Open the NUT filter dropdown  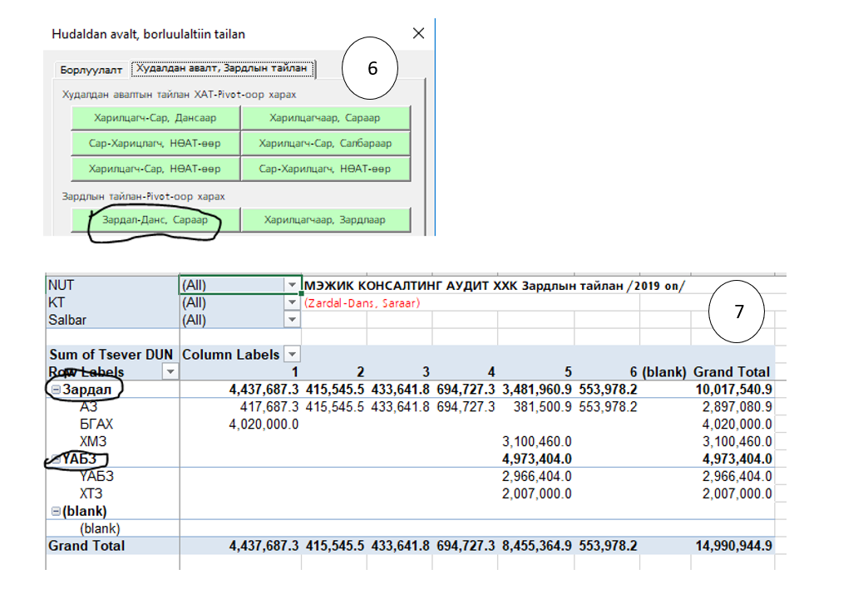292,285
